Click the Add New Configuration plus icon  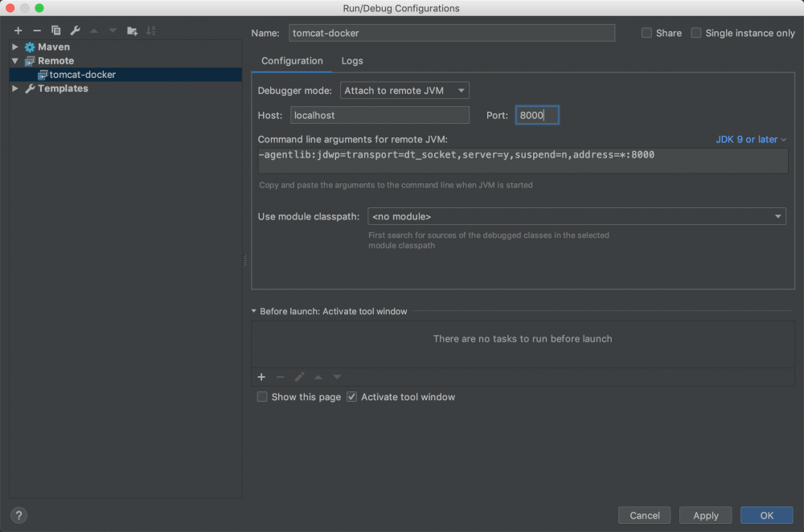pos(18,31)
